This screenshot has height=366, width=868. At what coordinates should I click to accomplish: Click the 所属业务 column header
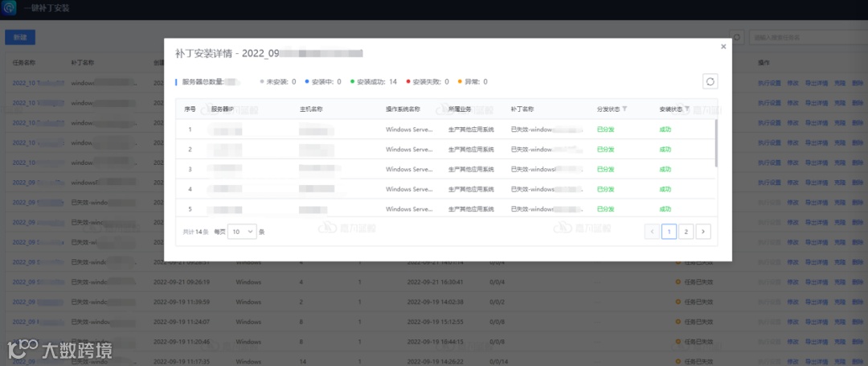460,109
